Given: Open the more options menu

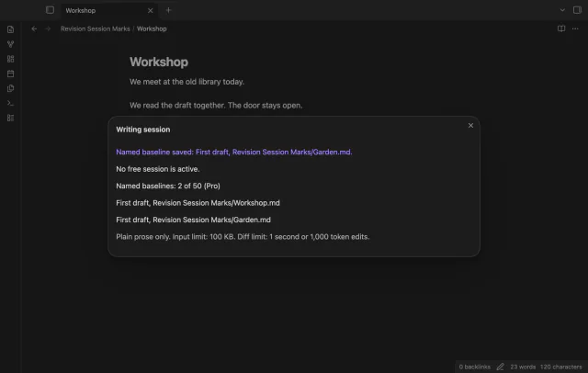Looking at the screenshot, I should pos(575,28).
